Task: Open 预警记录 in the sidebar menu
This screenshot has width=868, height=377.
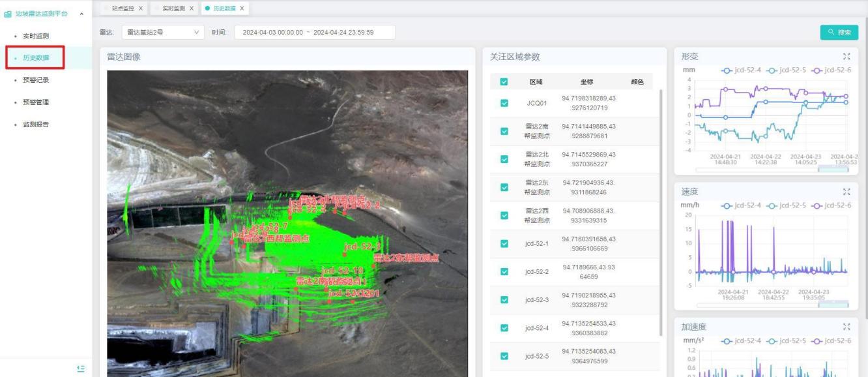Action: pos(36,80)
